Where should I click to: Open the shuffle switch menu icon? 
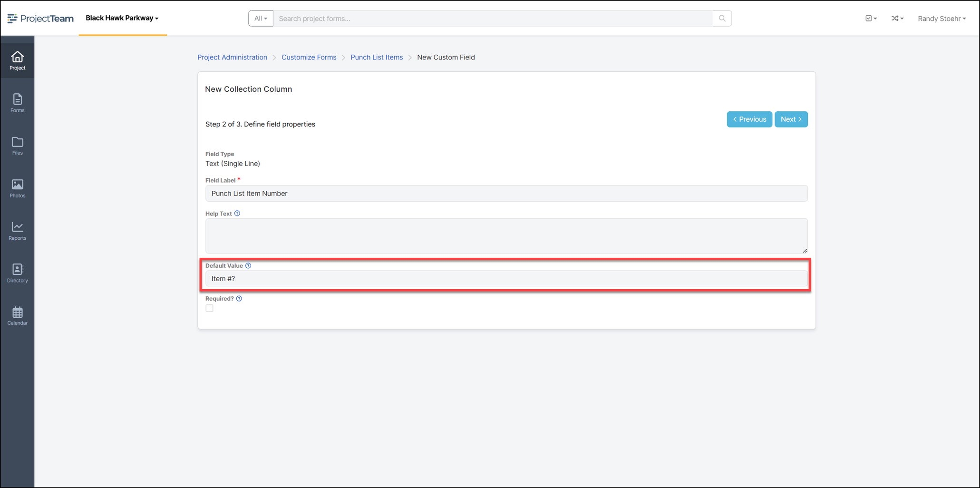pyautogui.click(x=897, y=19)
